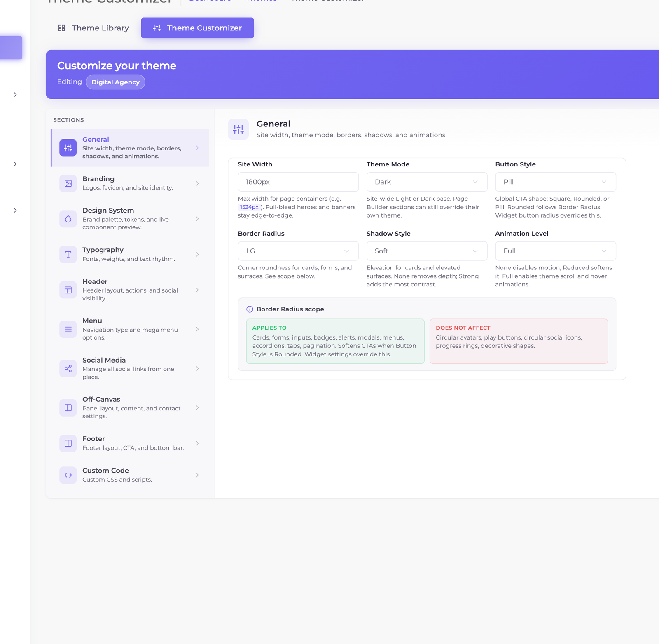The height and width of the screenshot is (644, 659).
Task: Expand the Typography section chevron
Action: (x=197, y=254)
